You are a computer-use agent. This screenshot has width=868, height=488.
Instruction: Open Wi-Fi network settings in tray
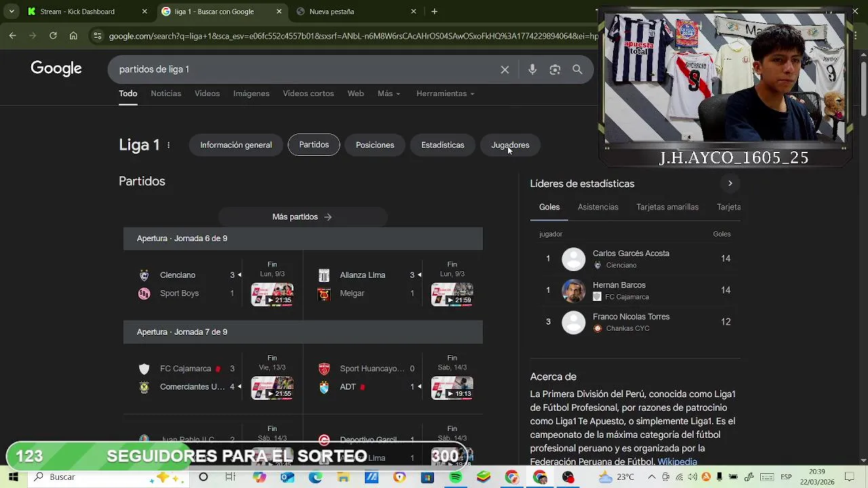tap(679, 477)
